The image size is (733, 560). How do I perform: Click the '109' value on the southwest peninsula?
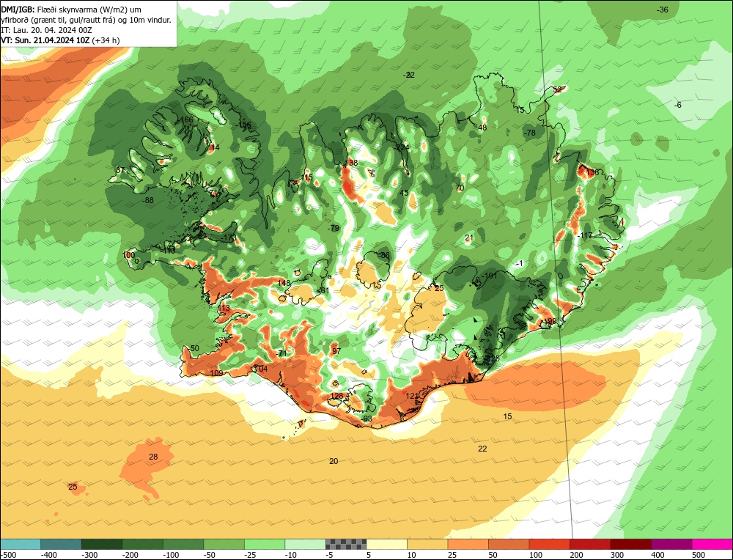216,373
